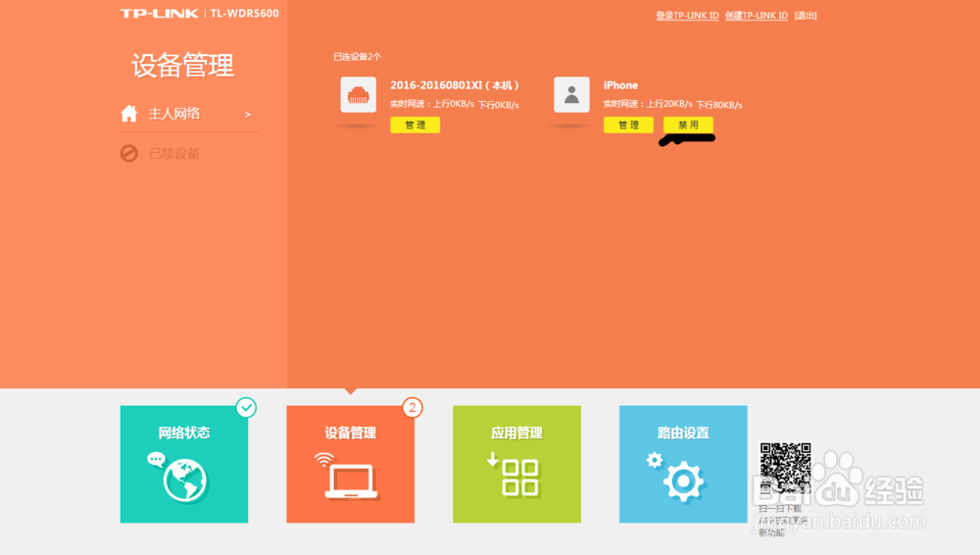
Task: Expand 主人网络 with the chevron arrow
Action: (x=248, y=115)
